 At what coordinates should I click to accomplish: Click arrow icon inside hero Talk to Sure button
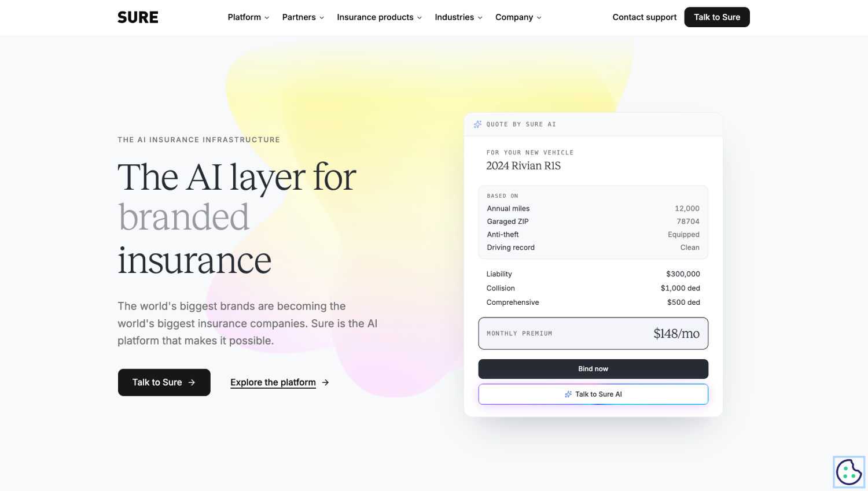(192, 382)
